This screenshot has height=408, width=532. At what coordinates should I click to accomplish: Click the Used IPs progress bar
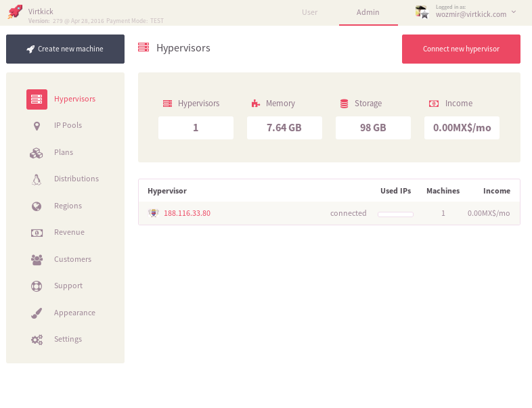click(x=395, y=214)
